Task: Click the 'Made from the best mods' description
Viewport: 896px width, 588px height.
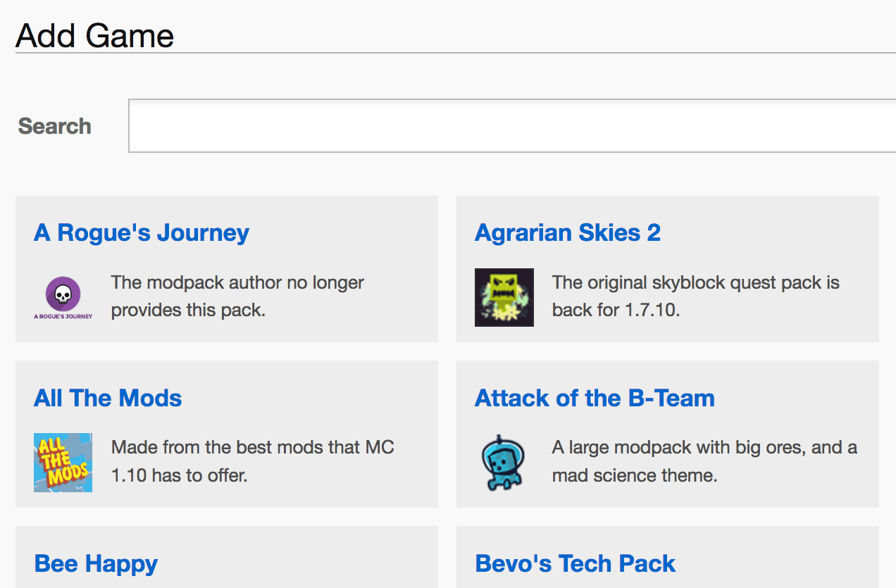Action: (252, 461)
